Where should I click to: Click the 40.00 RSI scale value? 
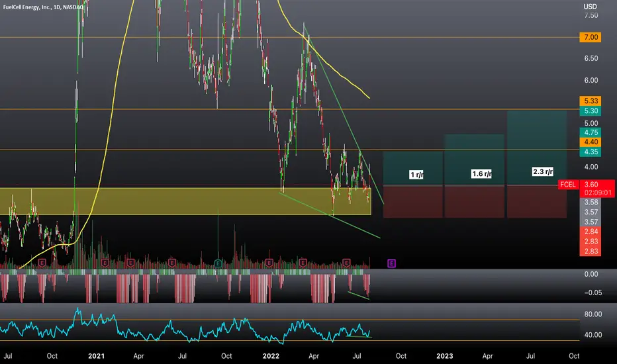click(593, 335)
